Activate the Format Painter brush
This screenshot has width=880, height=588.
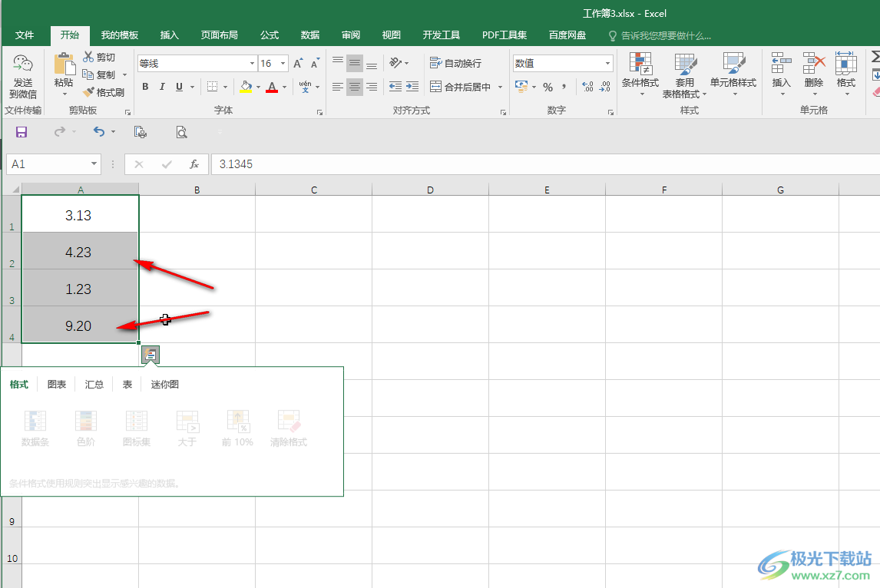tap(103, 92)
